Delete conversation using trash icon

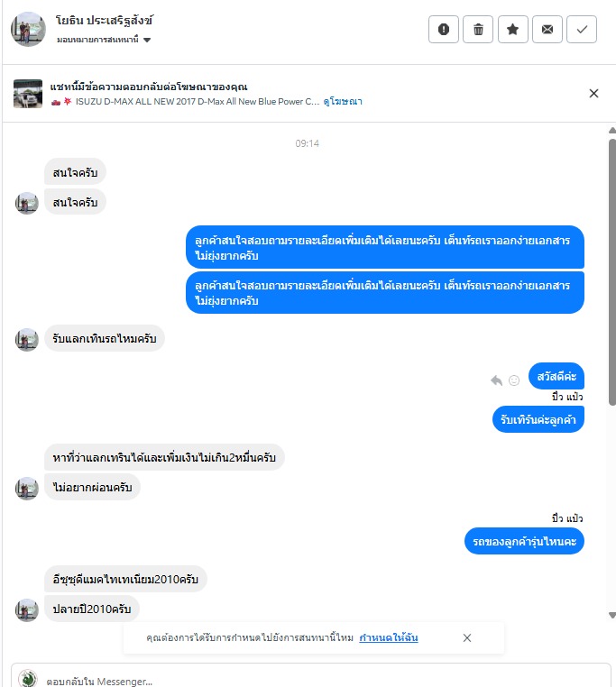pos(478,30)
